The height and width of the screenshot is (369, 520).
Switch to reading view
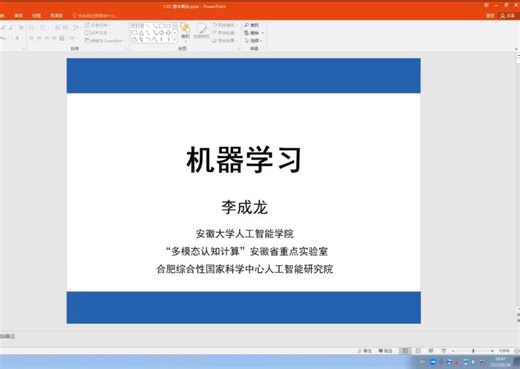click(x=431, y=351)
